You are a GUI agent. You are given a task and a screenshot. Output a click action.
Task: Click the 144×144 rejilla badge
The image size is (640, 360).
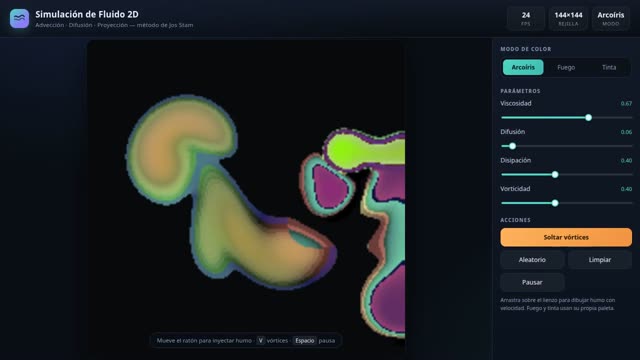point(568,18)
